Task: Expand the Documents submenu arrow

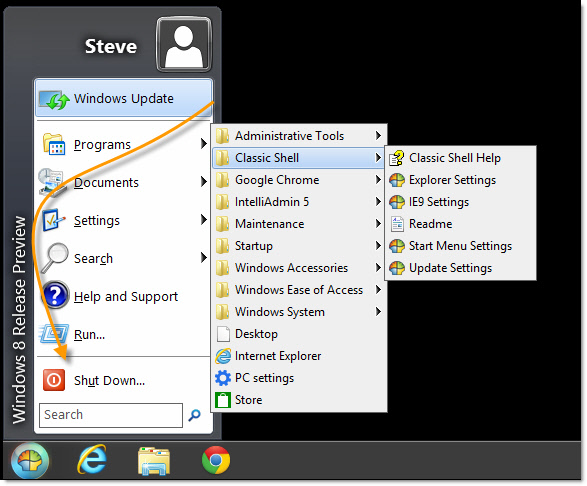Action: tap(203, 182)
